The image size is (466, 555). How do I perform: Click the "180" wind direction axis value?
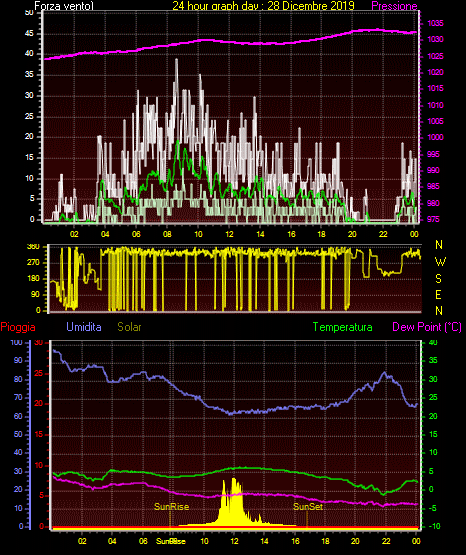33,279
